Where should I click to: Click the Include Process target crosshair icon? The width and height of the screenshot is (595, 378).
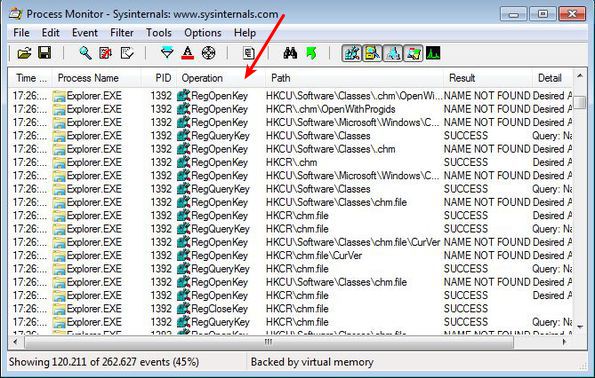[208, 53]
